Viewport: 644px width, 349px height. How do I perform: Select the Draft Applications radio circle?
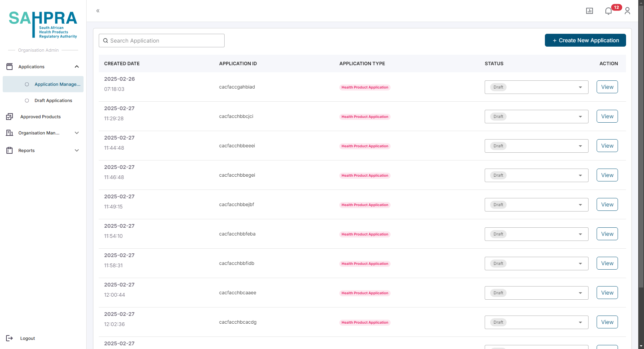click(x=27, y=100)
